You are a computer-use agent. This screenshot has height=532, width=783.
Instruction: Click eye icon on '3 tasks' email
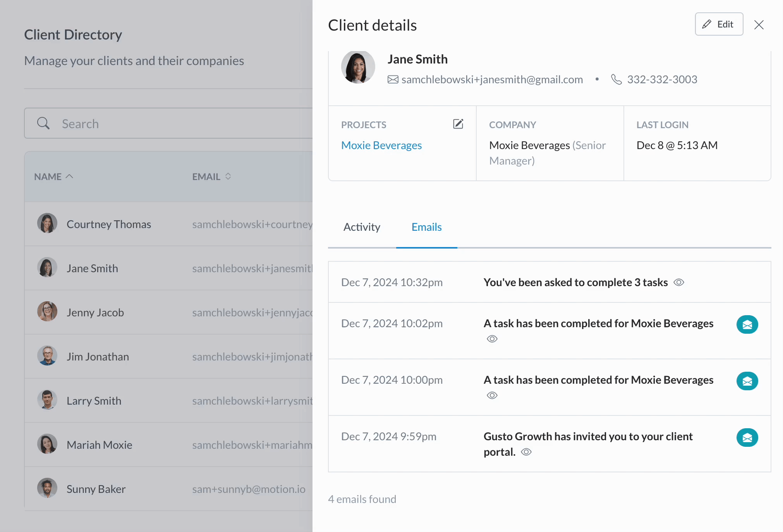point(679,283)
